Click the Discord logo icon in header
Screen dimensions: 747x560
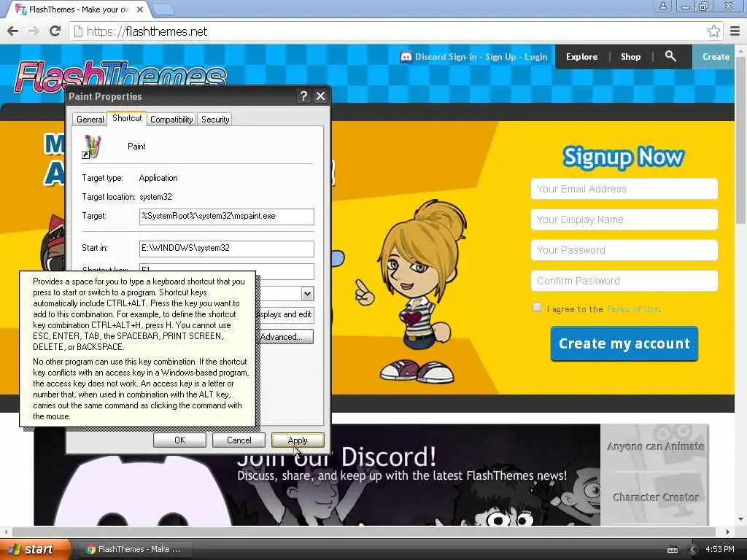click(406, 57)
